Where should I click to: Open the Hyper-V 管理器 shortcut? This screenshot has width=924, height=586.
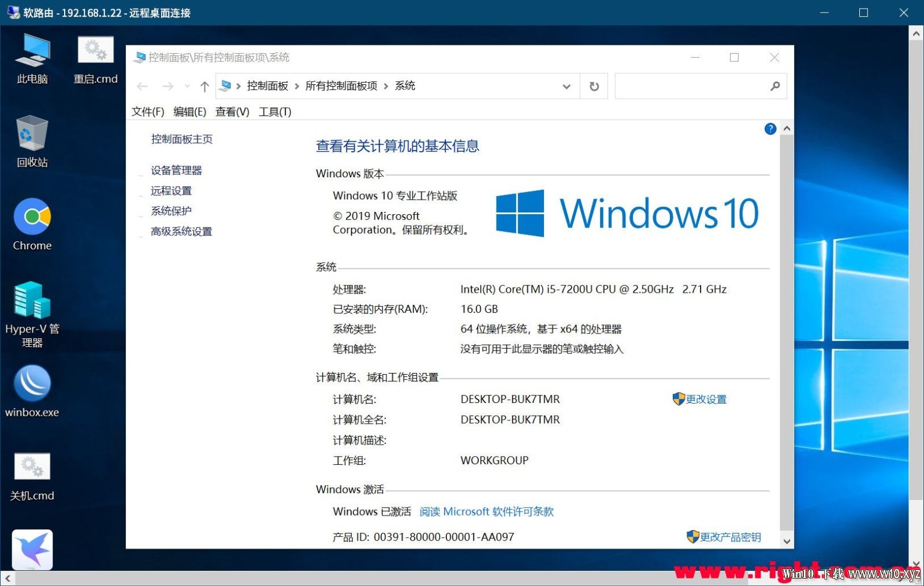click(x=32, y=315)
